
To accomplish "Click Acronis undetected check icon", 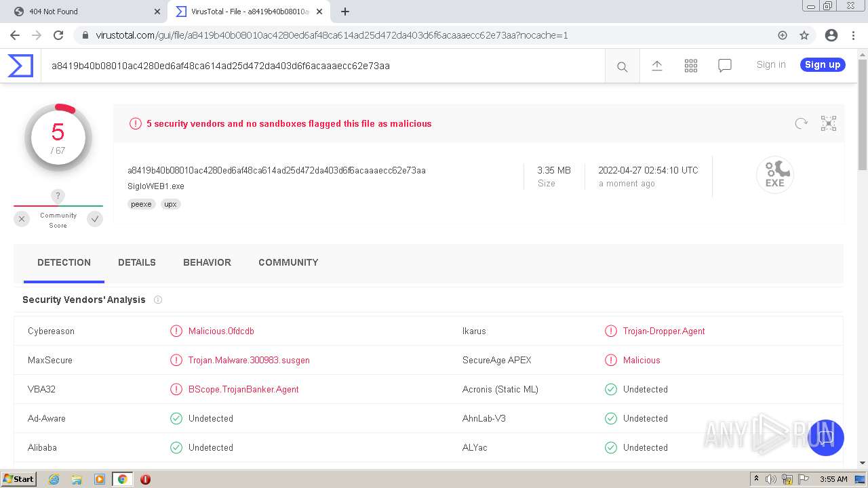I will coord(611,389).
